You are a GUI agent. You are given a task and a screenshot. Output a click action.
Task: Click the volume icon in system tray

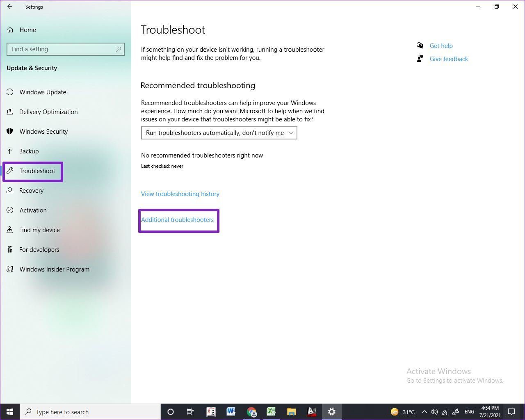(434, 412)
